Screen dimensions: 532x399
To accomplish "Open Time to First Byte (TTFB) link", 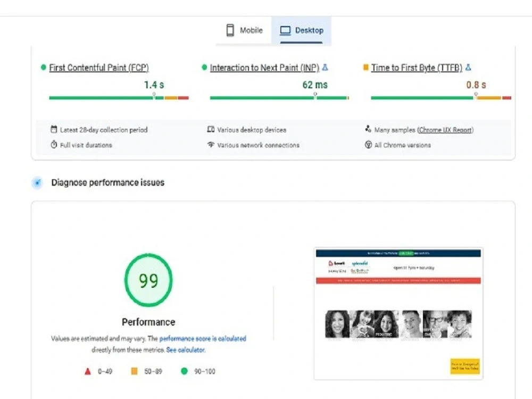I will (x=417, y=68).
